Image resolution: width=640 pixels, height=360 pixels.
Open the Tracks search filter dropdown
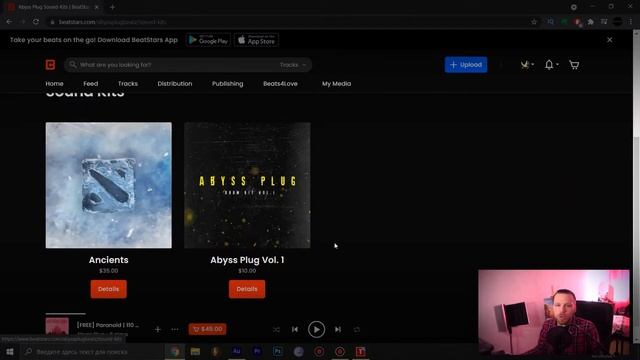(293, 65)
